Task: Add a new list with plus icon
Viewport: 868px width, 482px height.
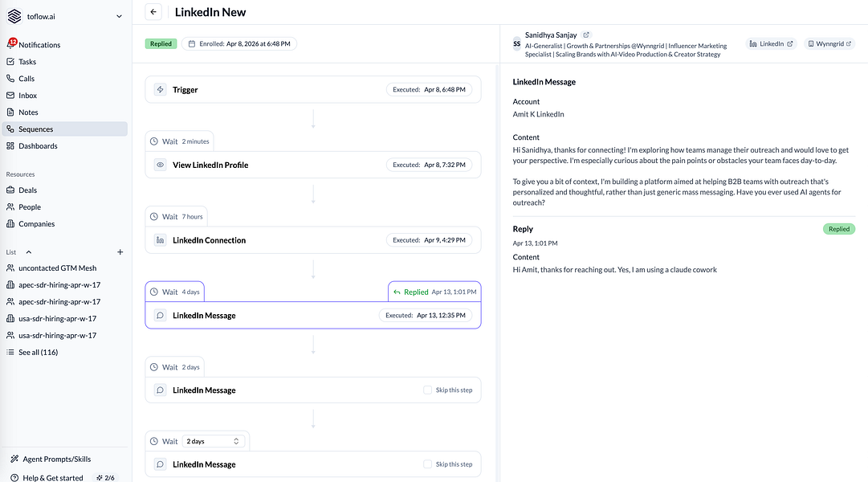Action: [x=120, y=252]
